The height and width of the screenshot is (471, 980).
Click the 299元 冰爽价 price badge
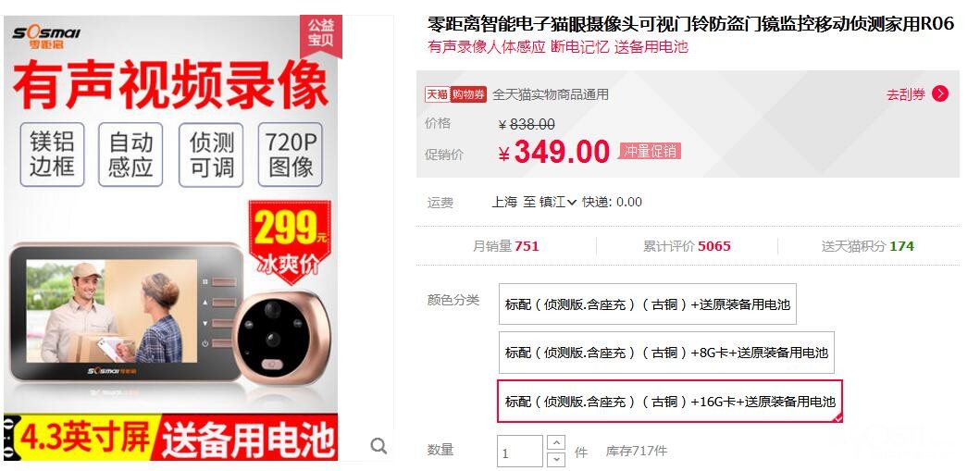pyautogui.click(x=290, y=242)
